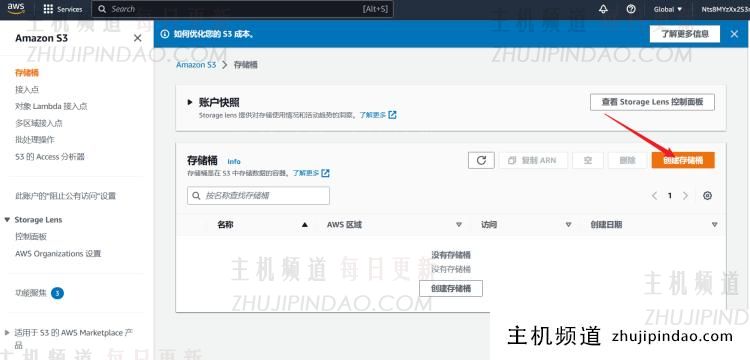This screenshot has width=750, height=360.
Task: Open the notifications bell icon
Action: pos(603,9)
